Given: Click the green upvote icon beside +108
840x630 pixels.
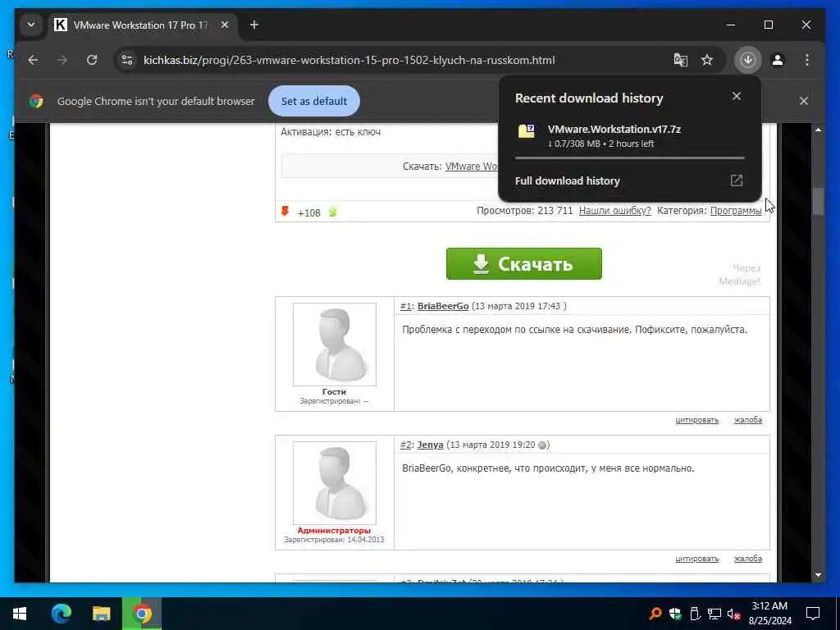Looking at the screenshot, I should [332, 212].
